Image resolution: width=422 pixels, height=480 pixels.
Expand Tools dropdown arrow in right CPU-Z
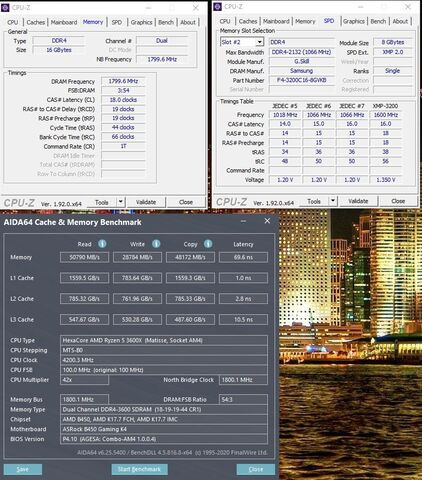[333, 201]
